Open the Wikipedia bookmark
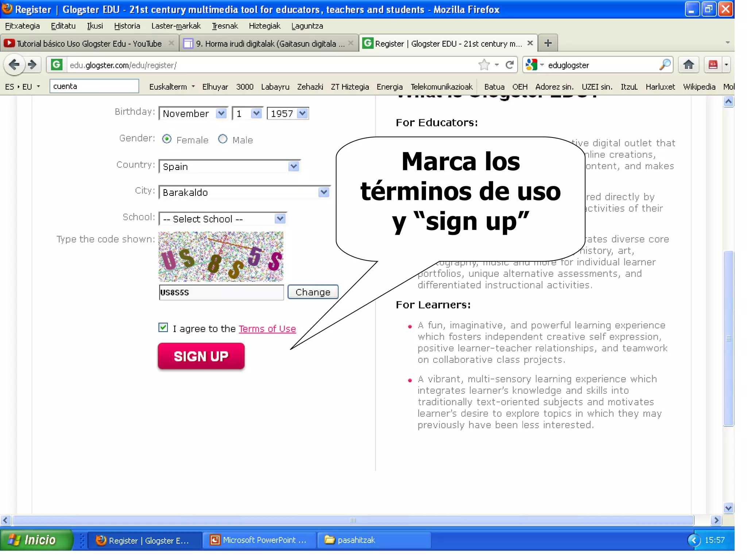This screenshot has width=747, height=560. tap(699, 86)
